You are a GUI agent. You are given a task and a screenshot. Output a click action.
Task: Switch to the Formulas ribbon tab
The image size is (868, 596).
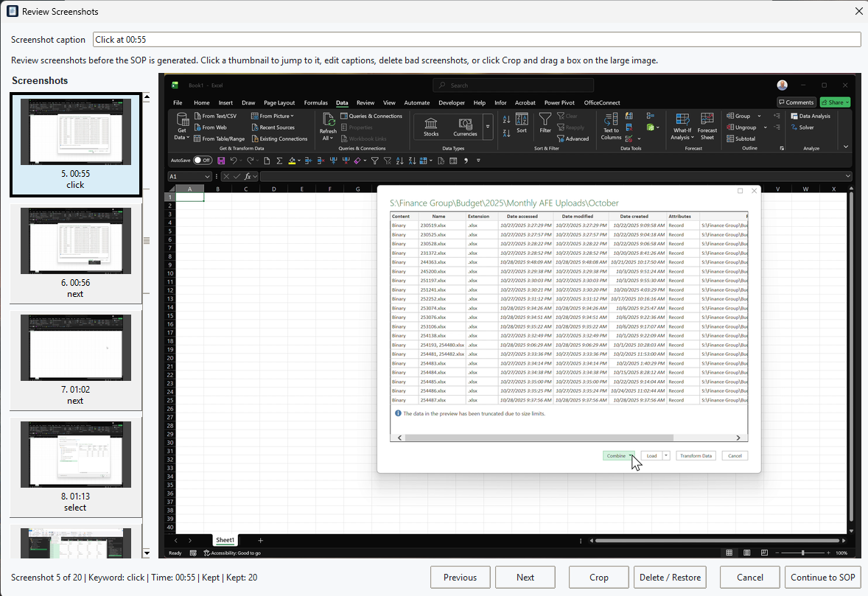(x=315, y=103)
